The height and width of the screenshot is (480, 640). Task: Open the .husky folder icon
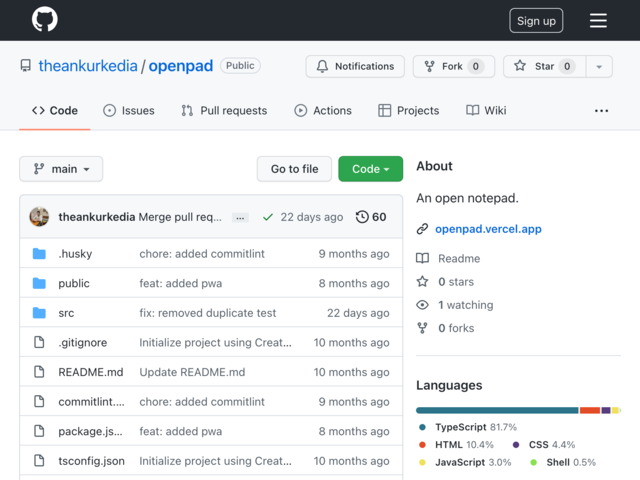click(39, 253)
